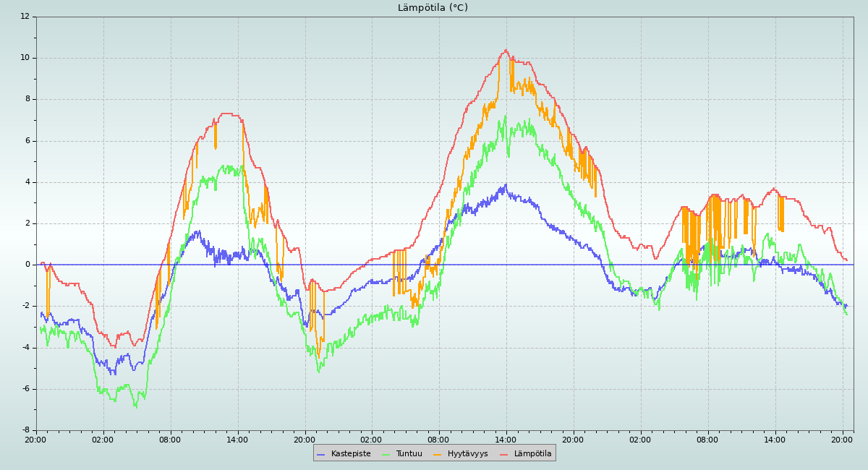Click the -4 label on the y-axis
Screen dimensions: 868x470
click(25, 347)
